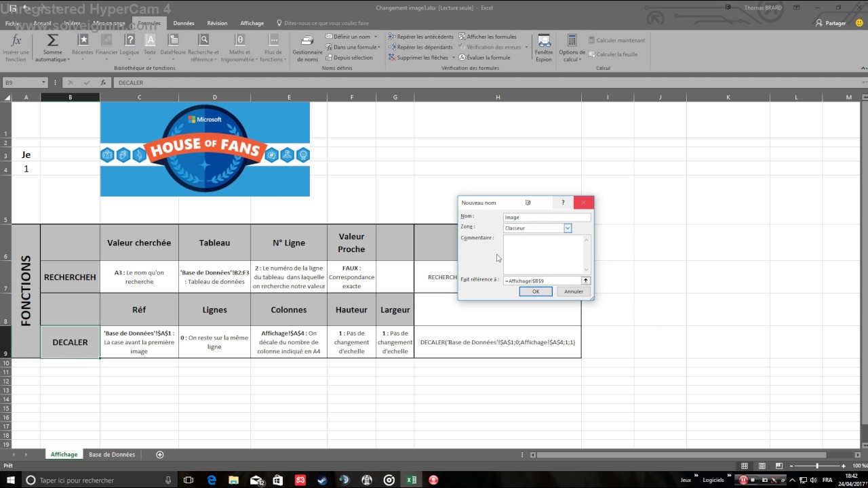Click the formula bar enter checkmark icon
868x488 pixels.
pos(87,83)
